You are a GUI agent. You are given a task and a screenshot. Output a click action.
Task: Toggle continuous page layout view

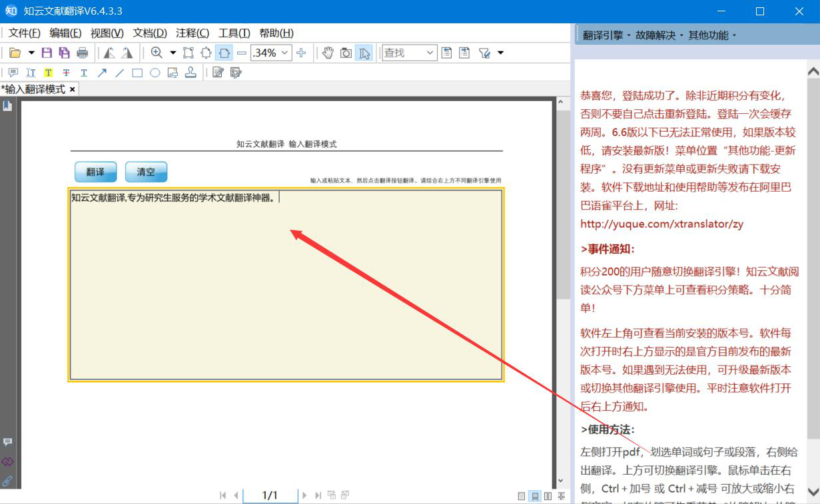(534, 496)
